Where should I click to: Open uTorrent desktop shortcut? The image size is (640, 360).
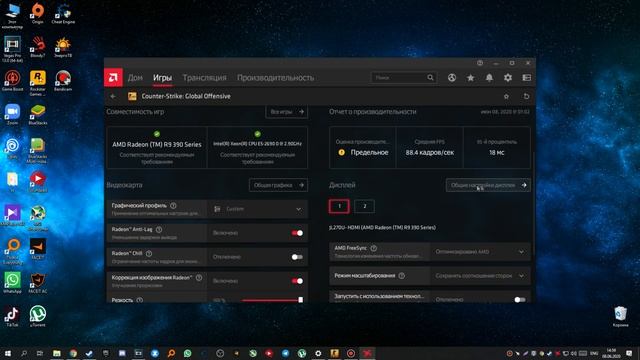pos(38,316)
